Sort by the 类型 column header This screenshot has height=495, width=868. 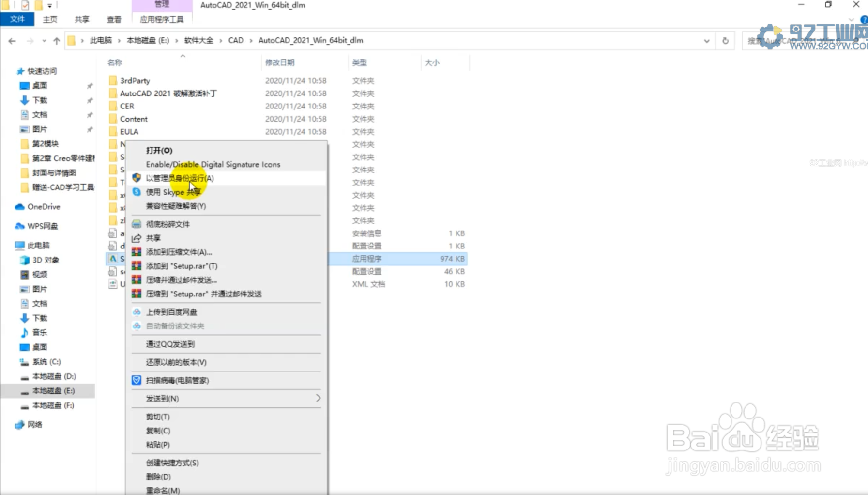pyautogui.click(x=359, y=62)
